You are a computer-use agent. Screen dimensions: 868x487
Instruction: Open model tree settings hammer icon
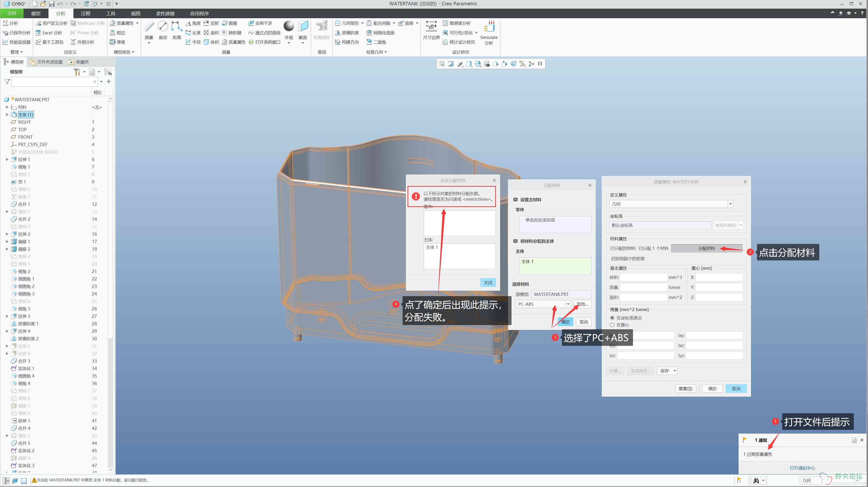pyautogui.click(x=77, y=72)
